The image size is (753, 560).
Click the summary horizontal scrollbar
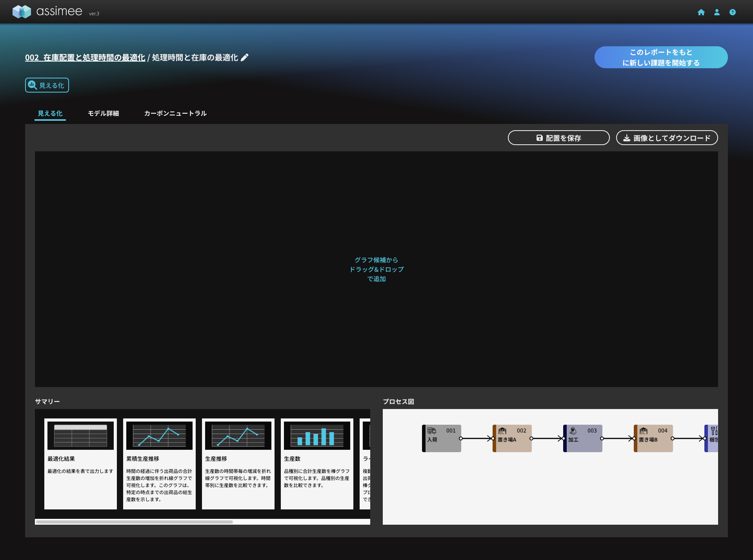point(135,522)
